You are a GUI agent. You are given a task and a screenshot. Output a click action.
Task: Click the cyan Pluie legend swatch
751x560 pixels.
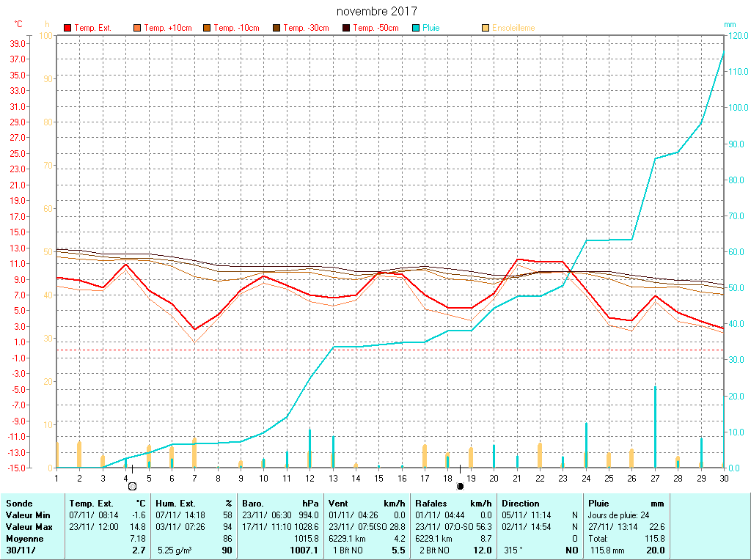pyautogui.click(x=416, y=28)
